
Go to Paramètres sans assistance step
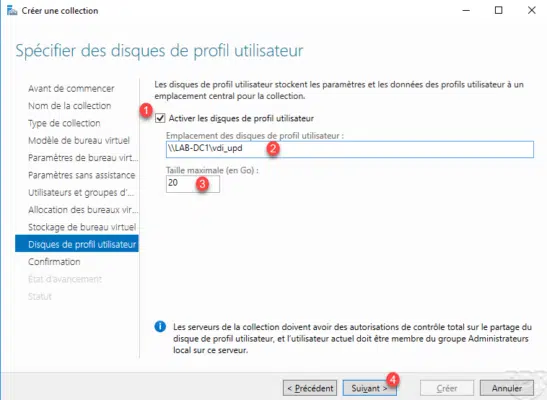pos(82,175)
